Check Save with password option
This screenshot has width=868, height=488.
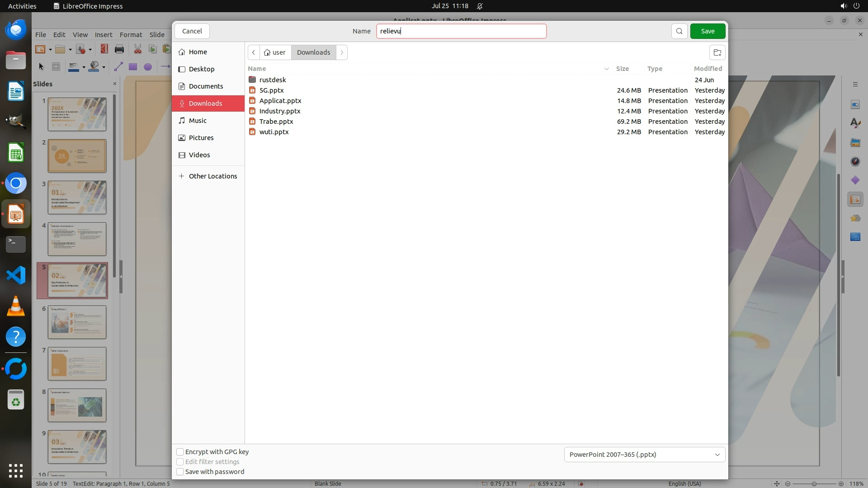[x=180, y=472]
